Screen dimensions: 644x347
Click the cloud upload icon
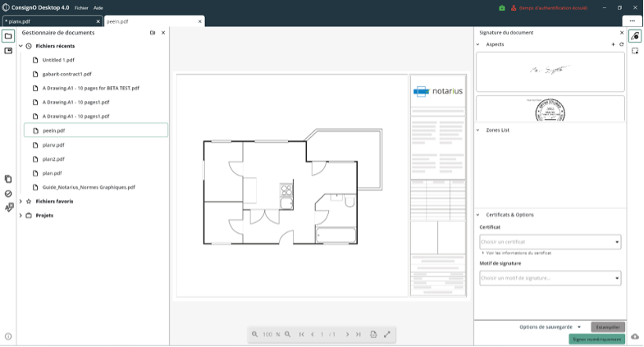[635, 336]
